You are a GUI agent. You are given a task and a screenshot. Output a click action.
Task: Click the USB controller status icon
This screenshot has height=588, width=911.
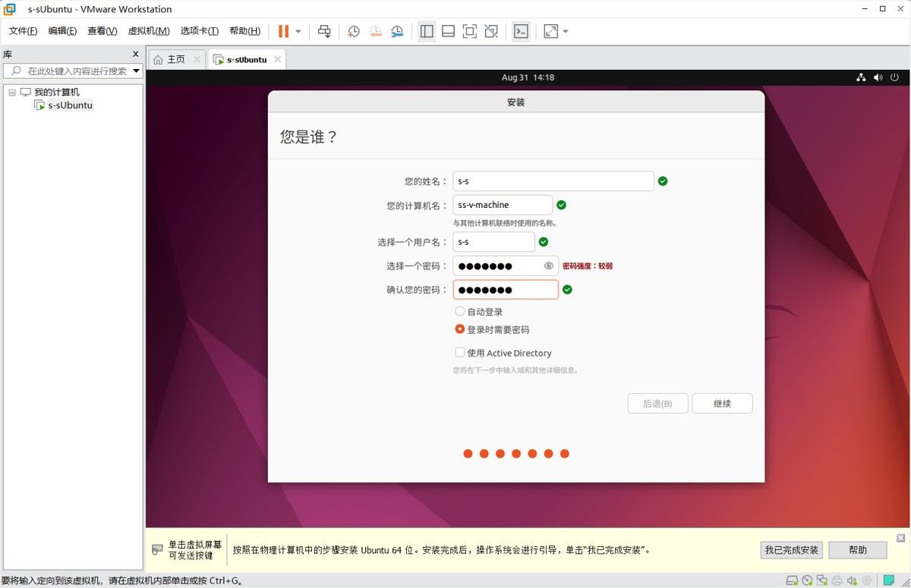pos(866,581)
